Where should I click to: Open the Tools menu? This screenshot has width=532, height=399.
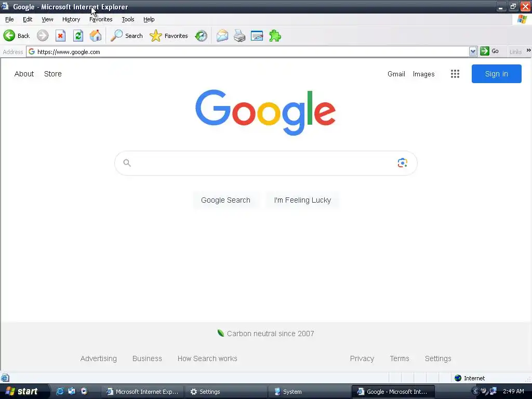click(x=128, y=19)
